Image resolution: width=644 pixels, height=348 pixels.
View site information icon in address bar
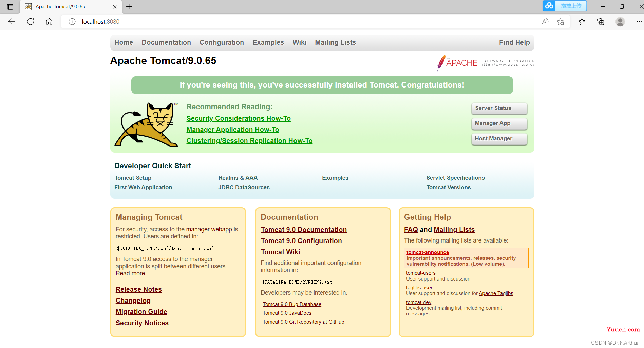pyautogui.click(x=72, y=22)
